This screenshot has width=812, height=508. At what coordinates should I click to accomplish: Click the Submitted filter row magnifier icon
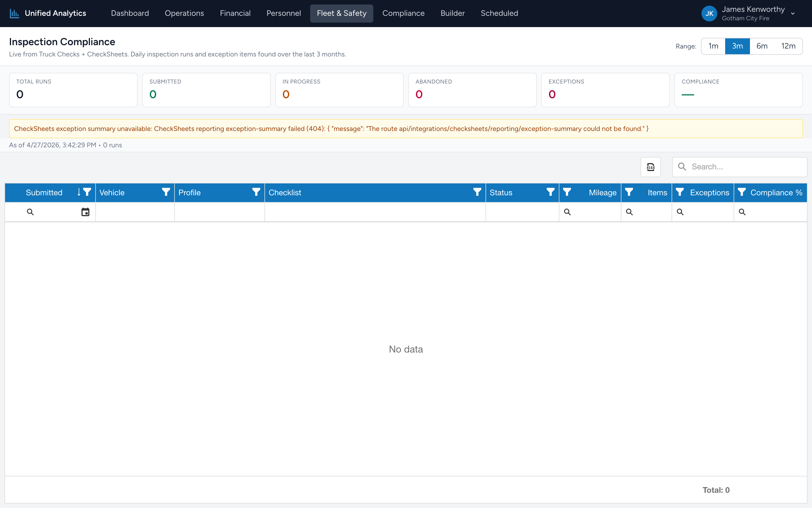(x=30, y=212)
